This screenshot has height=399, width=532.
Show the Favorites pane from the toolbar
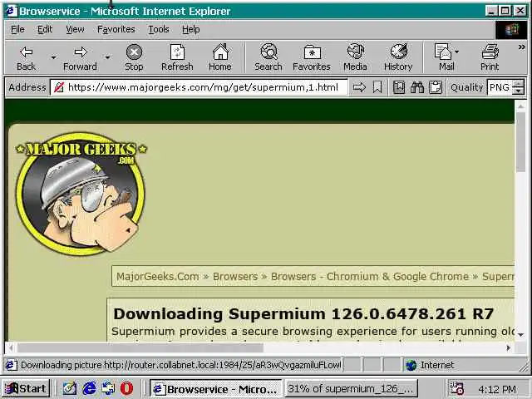[x=312, y=57]
